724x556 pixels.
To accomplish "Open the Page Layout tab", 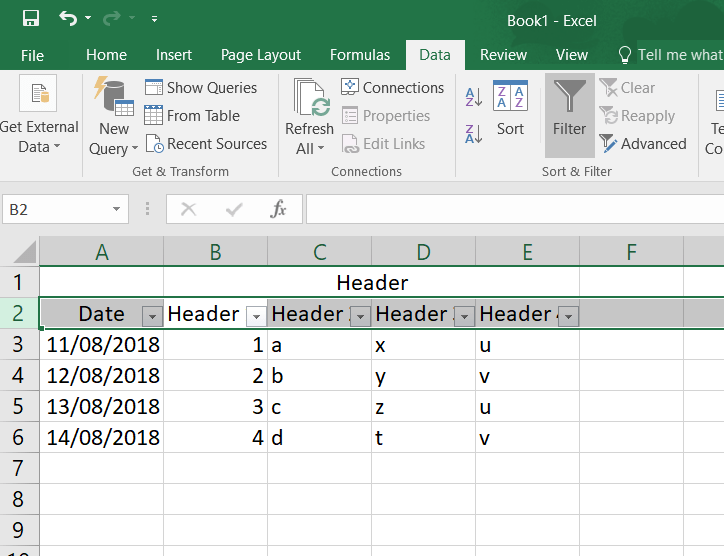I will [260, 55].
